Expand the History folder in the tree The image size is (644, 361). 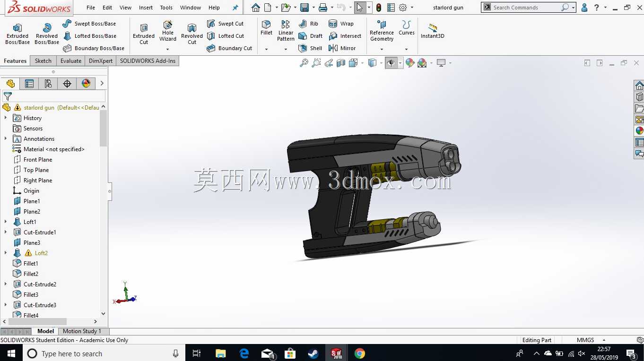[x=6, y=118]
